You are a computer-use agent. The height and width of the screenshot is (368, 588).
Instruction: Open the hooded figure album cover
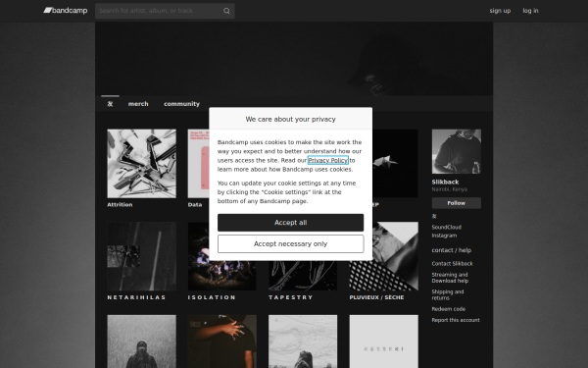tap(142, 342)
